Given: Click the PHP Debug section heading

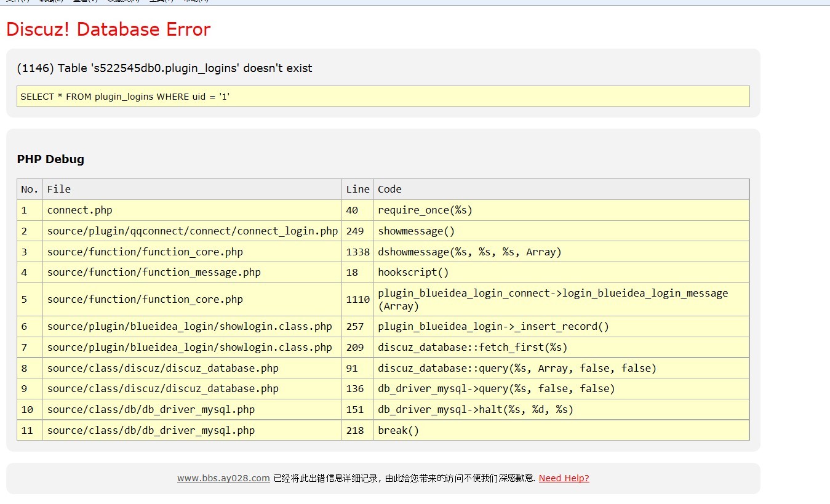Looking at the screenshot, I should click(x=50, y=159).
